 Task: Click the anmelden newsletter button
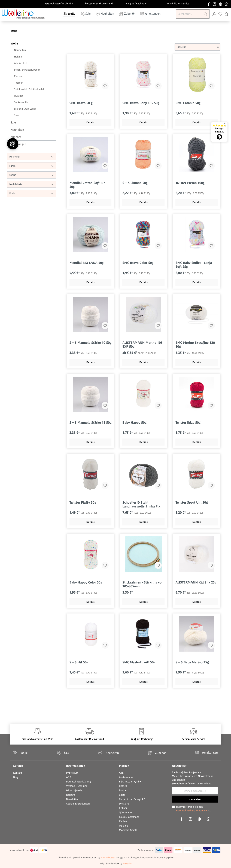pos(195,799)
